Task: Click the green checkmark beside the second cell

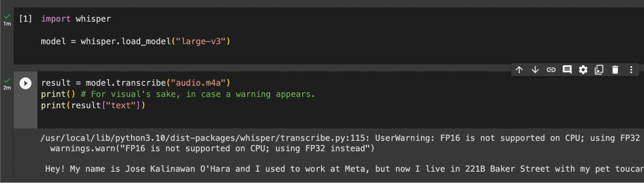Action: pos(7,80)
